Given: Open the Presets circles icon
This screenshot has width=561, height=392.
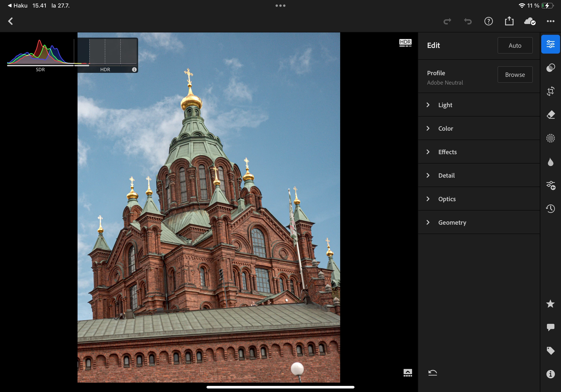Looking at the screenshot, I should click(x=550, y=68).
